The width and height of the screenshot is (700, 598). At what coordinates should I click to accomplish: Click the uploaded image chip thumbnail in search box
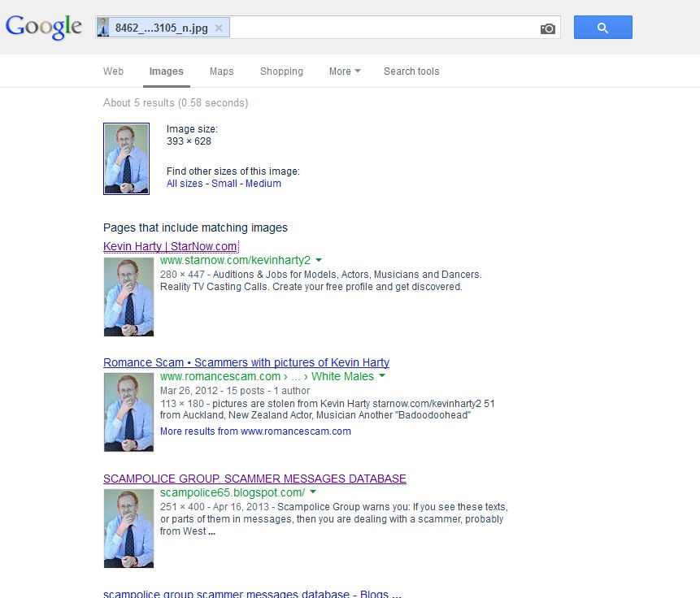tap(103, 28)
